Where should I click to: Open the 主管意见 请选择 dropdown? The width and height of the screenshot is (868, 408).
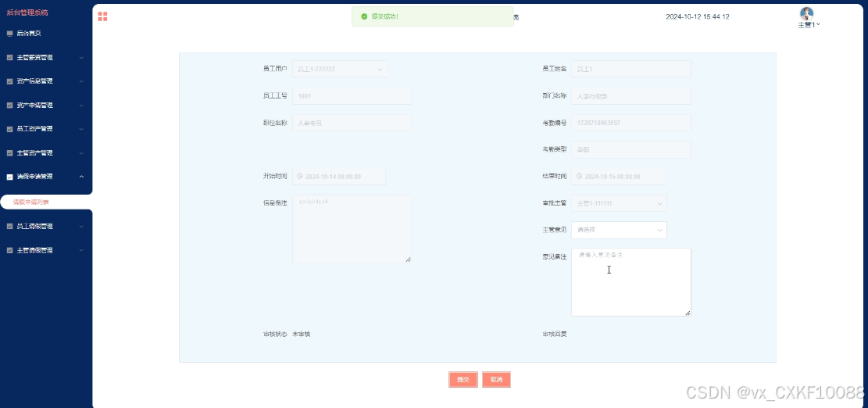click(619, 230)
